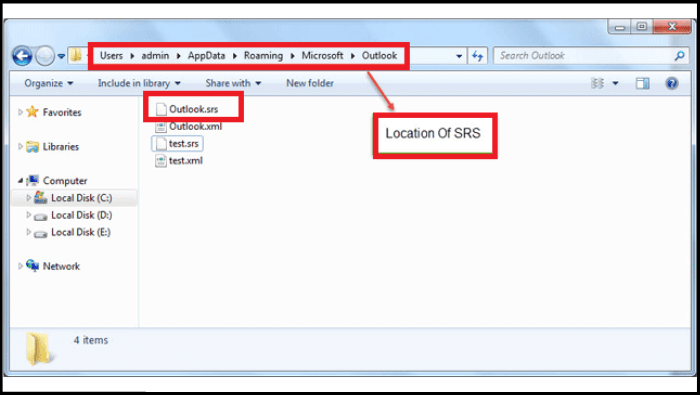Image resolution: width=700 pixels, height=395 pixels.
Task: Select Libraries in navigation pane
Action: click(61, 147)
